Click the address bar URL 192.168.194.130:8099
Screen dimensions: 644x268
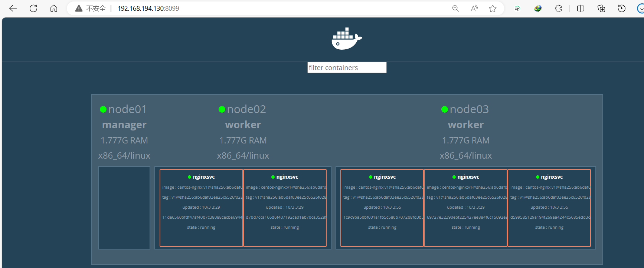(x=148, y=9)
